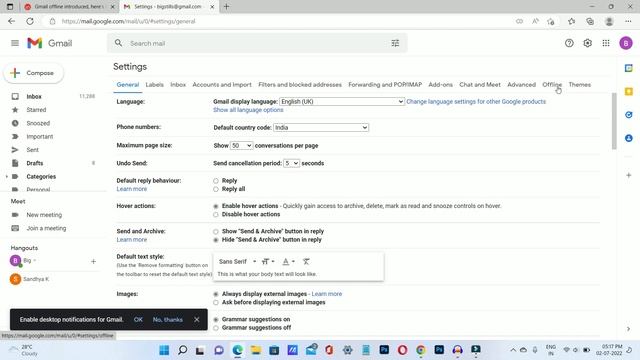The height and width of the screenshot is (360, 640).
Task: Open Big status dropdown in Hangouts
Action: [x=30, y=260]
